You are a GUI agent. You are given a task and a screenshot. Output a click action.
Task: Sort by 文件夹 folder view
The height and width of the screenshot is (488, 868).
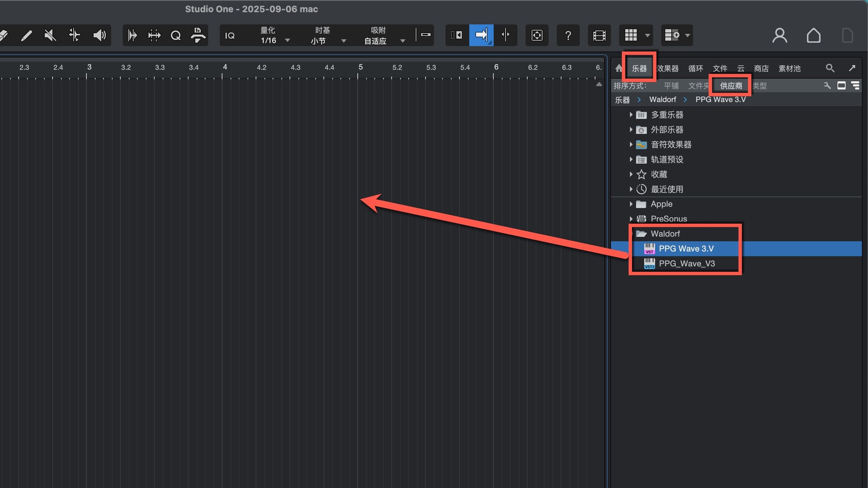pyautogui.click(x=698, y=86)
